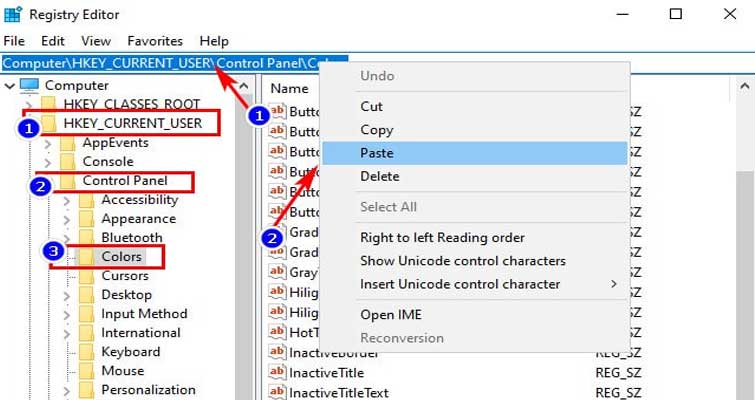Collapse the Computer tree node

point(10,86)
